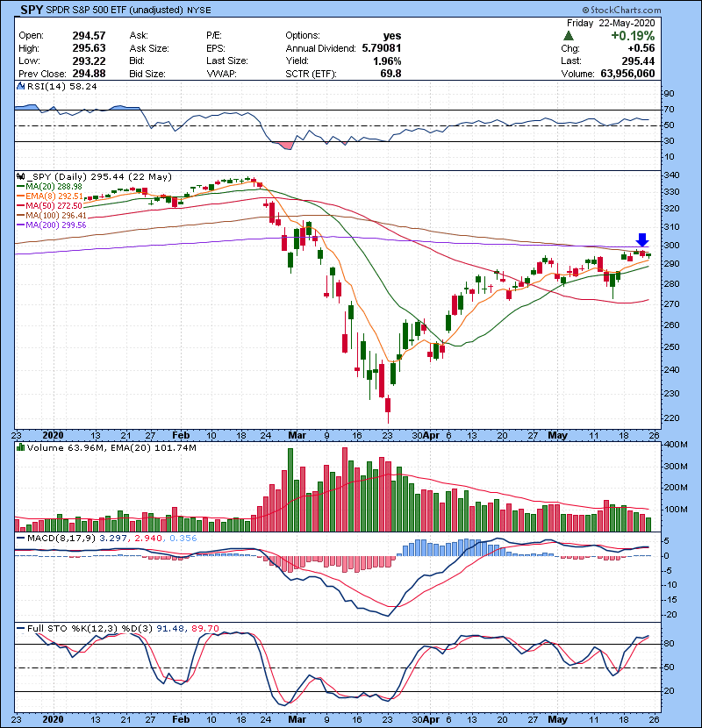Click the Prev Close value 294.88
702x728 pixels.
(89, 74)
